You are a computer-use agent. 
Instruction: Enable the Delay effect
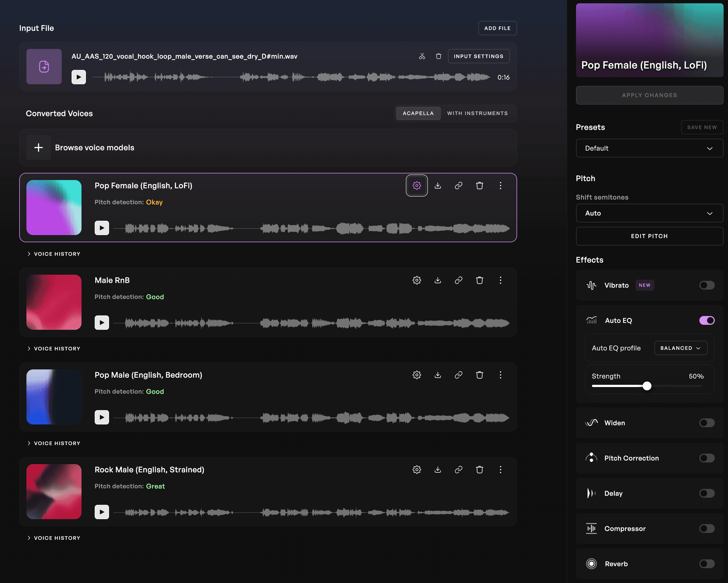(x=707, y=493)
